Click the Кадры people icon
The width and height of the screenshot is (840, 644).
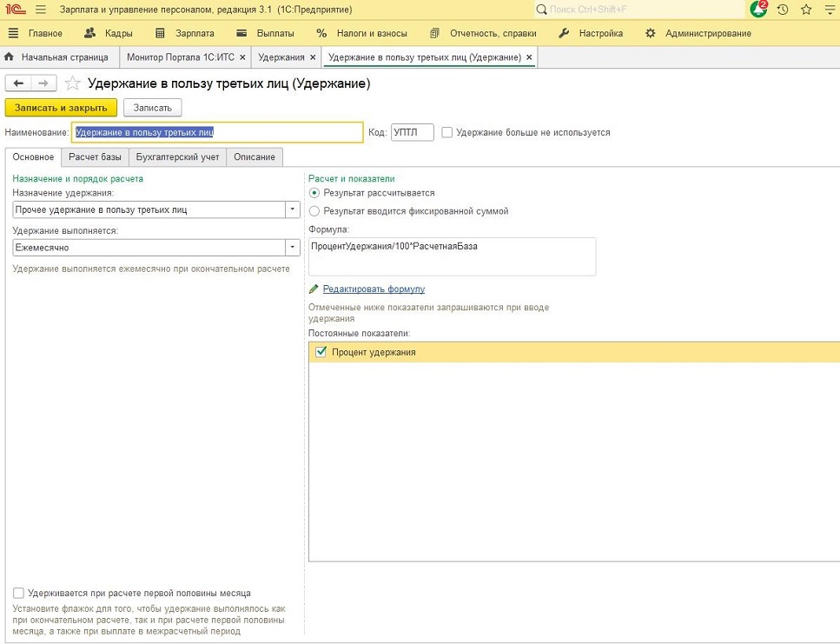click(x=90, y=33)
